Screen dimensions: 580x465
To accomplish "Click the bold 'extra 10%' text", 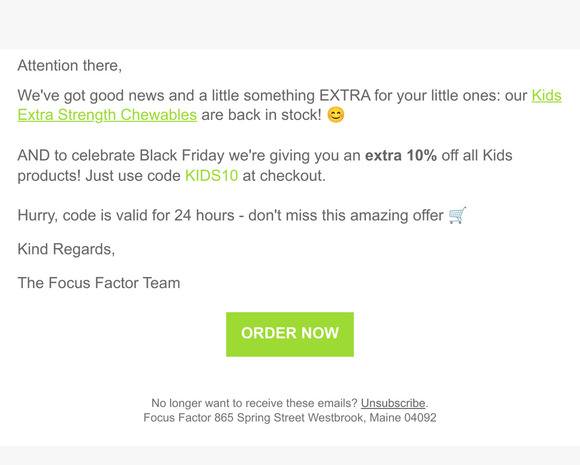I will pyautogui.click(x=401, y=155).
